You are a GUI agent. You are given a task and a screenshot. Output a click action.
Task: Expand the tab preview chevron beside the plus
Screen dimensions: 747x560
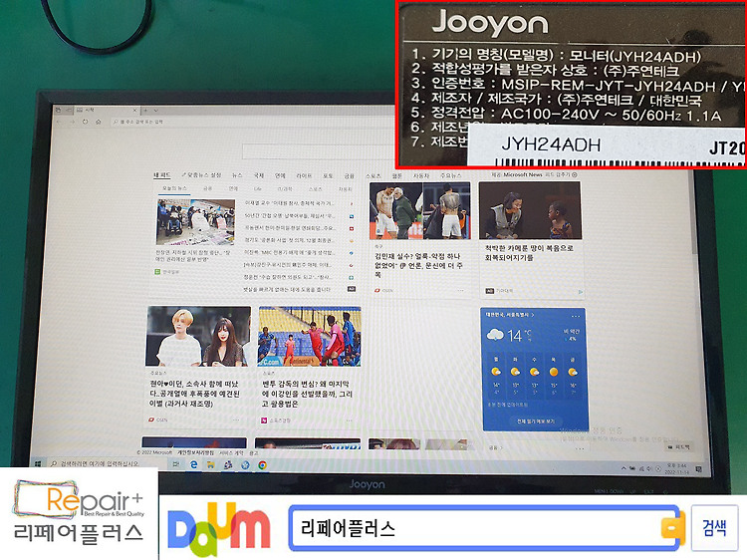tap(155, 110)
